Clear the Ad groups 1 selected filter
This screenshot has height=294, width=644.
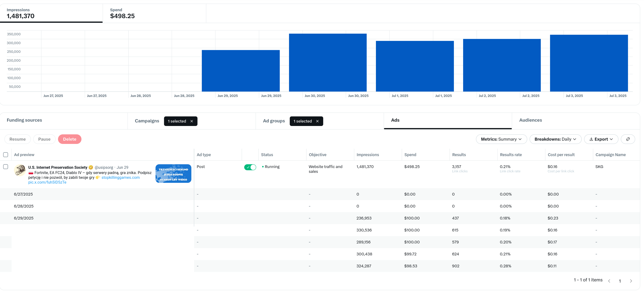click(318, 121)
